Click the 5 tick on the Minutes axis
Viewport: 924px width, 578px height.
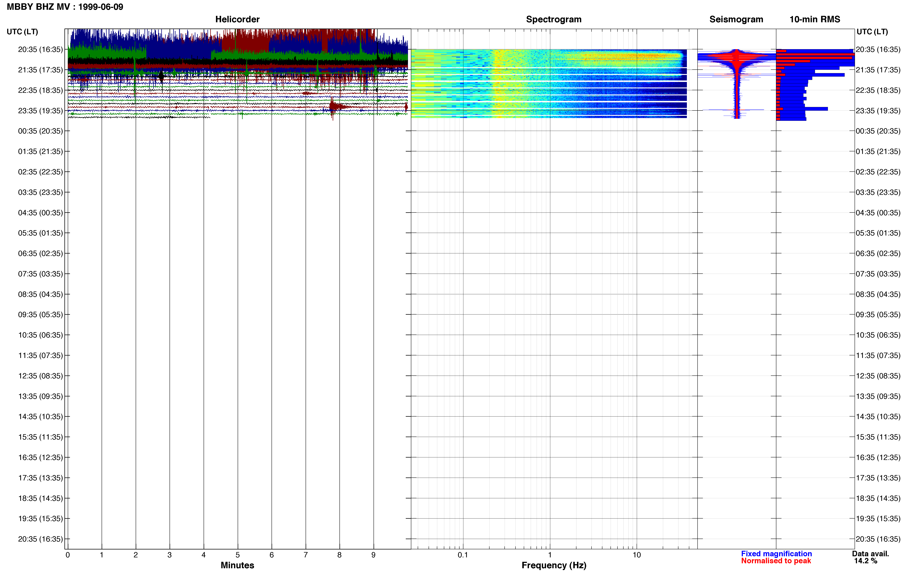pos(238,555)
